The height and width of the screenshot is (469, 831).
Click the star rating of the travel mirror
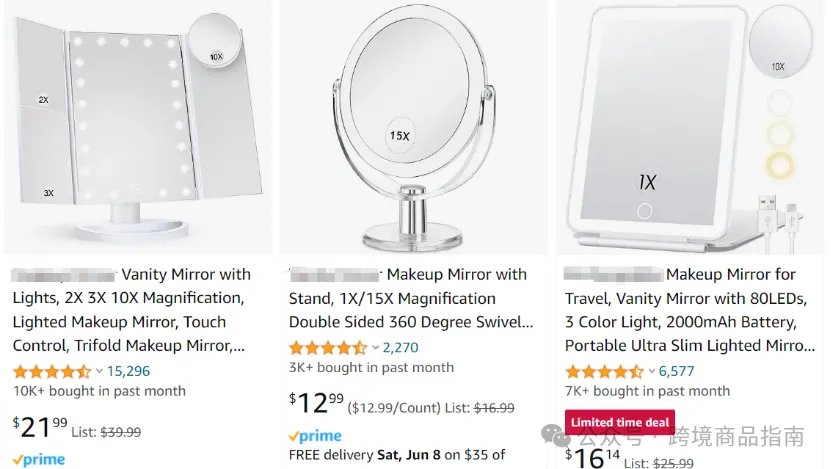point(604,371)
